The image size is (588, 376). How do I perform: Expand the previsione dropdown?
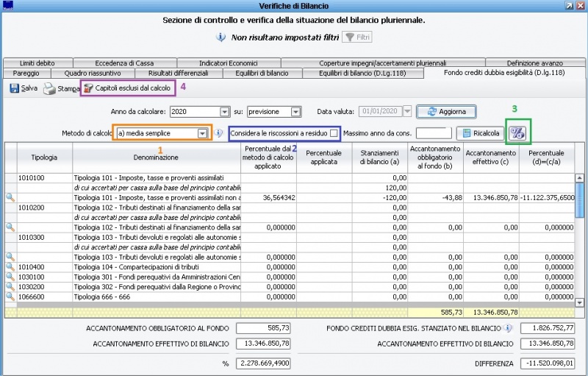[x=295, y=112]
